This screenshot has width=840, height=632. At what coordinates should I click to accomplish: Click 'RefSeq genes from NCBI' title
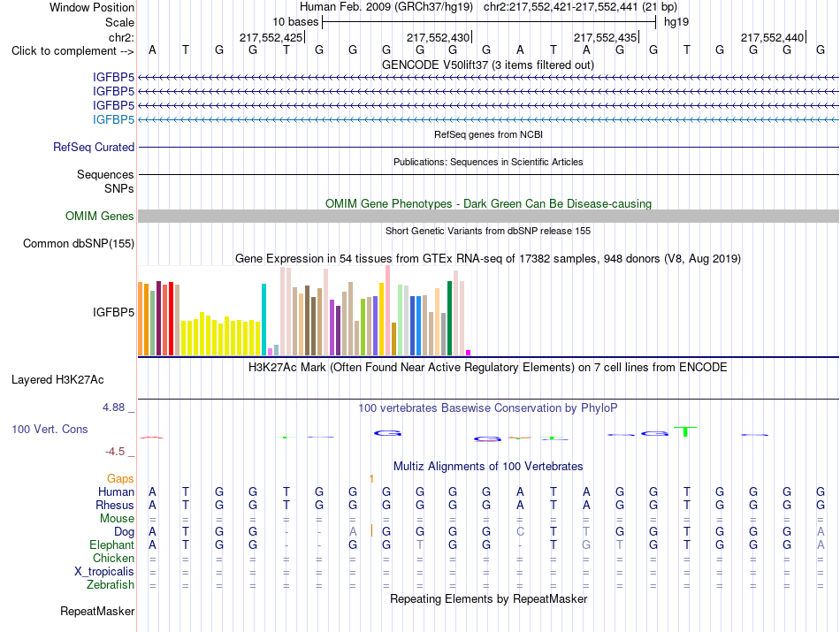pyautogui.click(x=488, y=134)
